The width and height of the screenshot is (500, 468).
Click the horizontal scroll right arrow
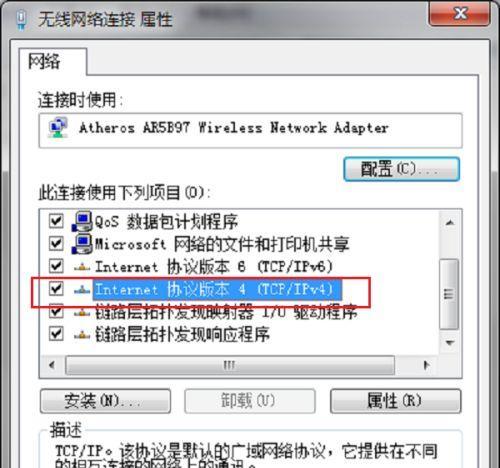[x=426, y=365]
